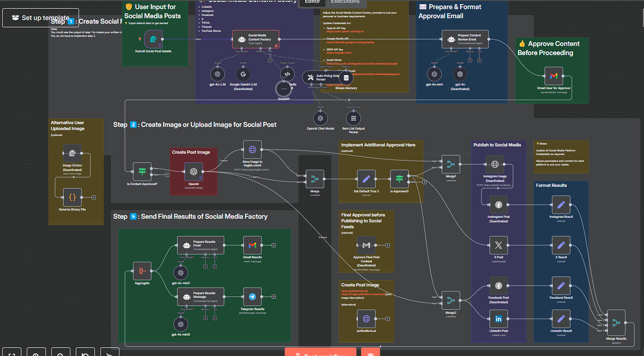Click the plus connector after Is Approved?

tap(424, 182)
